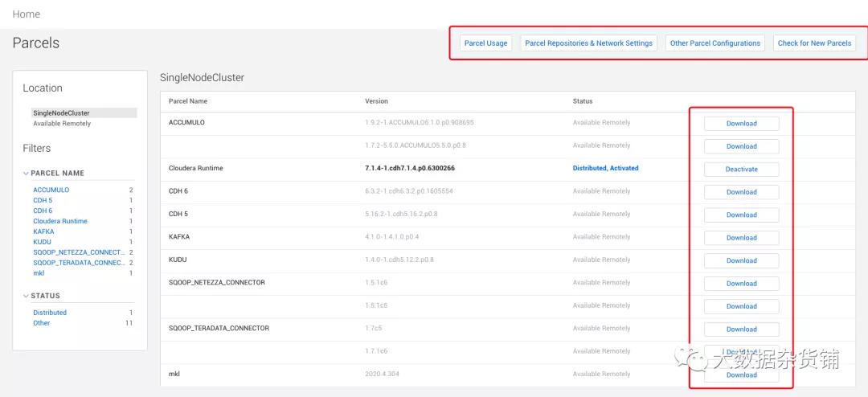Click the Version column header

tap(376, 101)
